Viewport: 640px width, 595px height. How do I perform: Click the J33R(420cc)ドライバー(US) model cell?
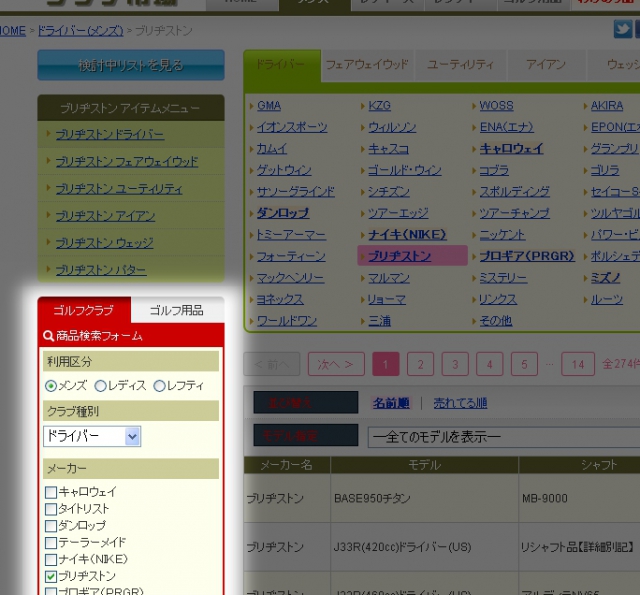click(x=424, y=547)
